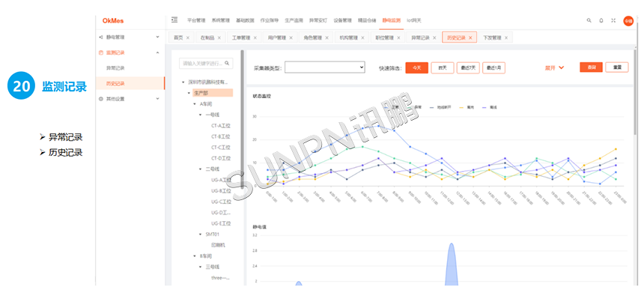This screenshot has height=293, width=644.
Task: Click the 静电管理 sidebar icon
Action: pos(101,37)
